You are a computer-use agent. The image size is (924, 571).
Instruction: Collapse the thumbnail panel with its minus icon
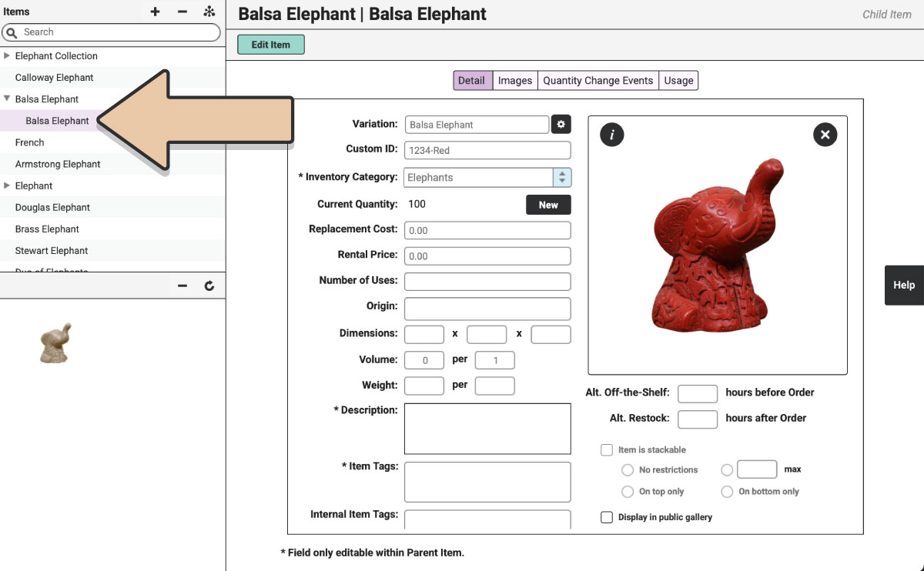[182, 285]
